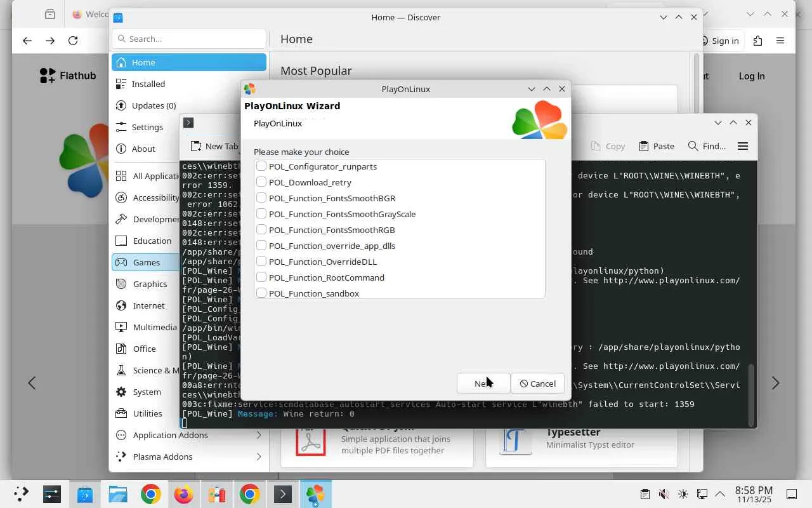This screenshot has width=812, height=508.
Task: Toggle the POL_Function_sandbox checkbox
Action: (x=261, y=293)
